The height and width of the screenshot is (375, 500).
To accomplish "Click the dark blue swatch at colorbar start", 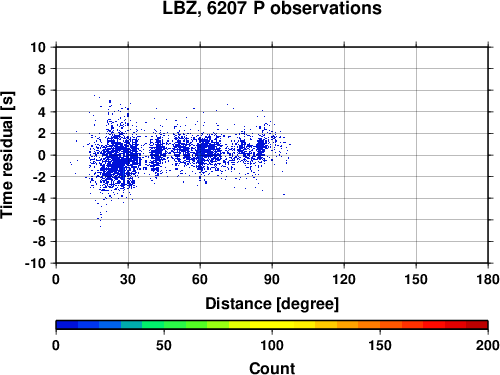I will [x=67, y=324].
